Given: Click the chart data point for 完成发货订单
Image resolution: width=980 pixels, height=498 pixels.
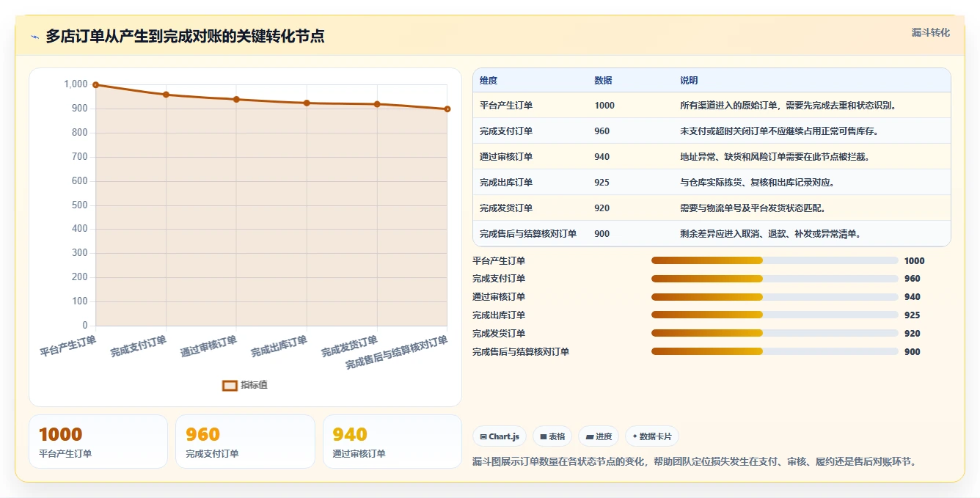Looking at the screenshot, I should click(377, 104).
